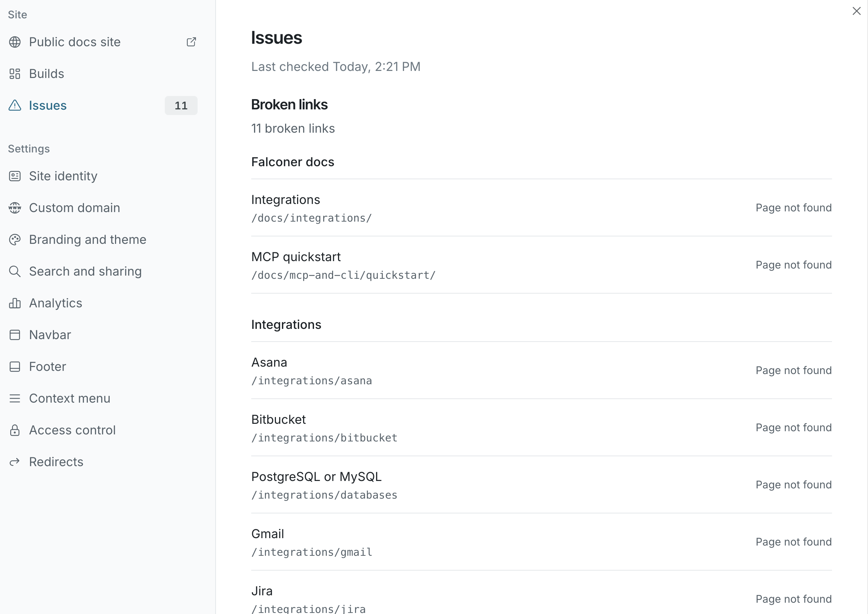
Task: Open Footer settings
Action: (x=102, y=367)
